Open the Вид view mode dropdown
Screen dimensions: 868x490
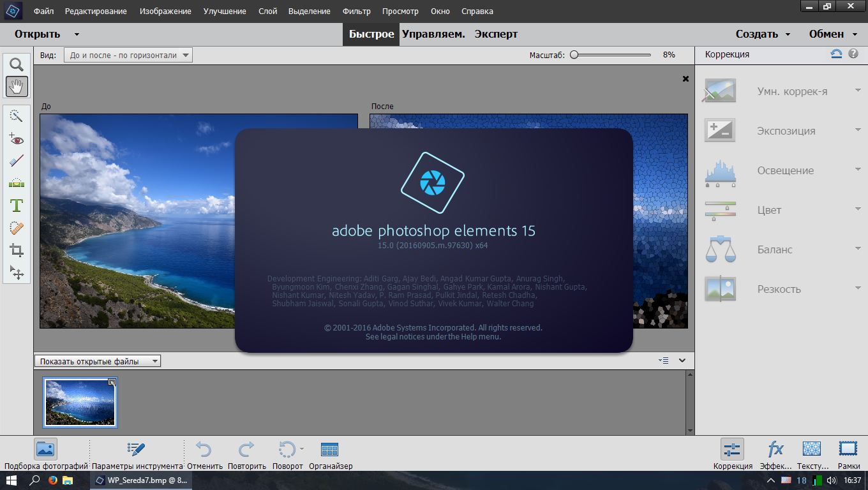point(128,56)
